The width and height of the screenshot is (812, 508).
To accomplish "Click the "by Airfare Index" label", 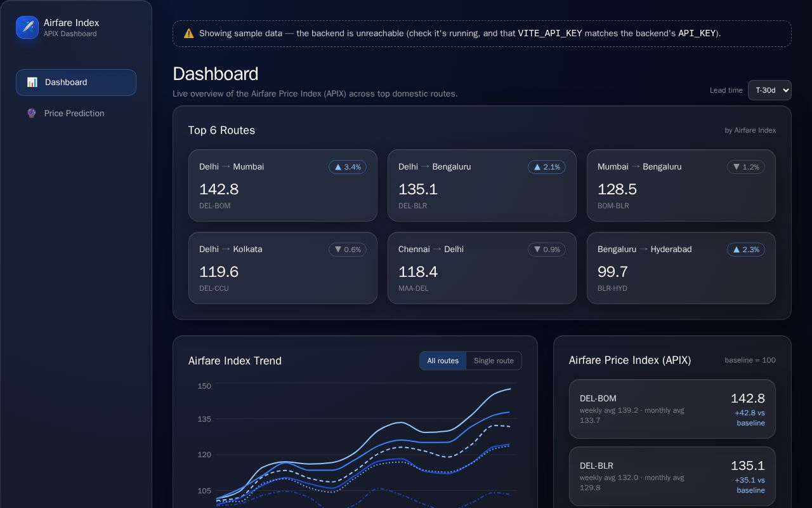I will coord(750,130).
